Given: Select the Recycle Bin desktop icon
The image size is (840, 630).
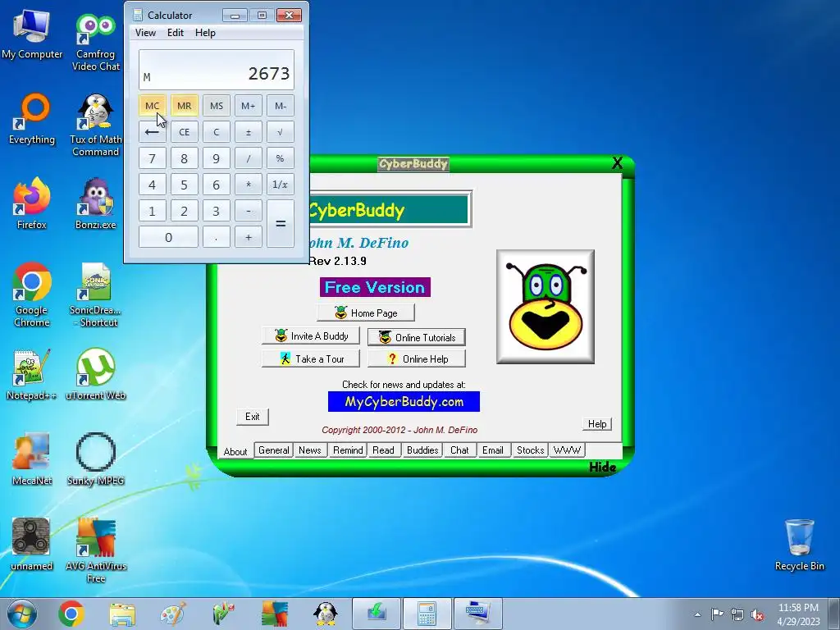Looking at the screenshot, I should point(799,545).
